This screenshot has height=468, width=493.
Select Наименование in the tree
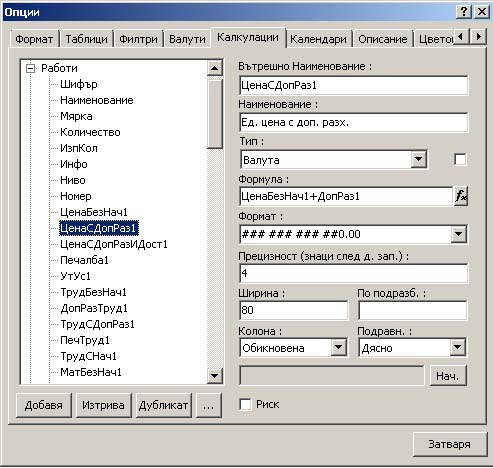coord(97,100)
